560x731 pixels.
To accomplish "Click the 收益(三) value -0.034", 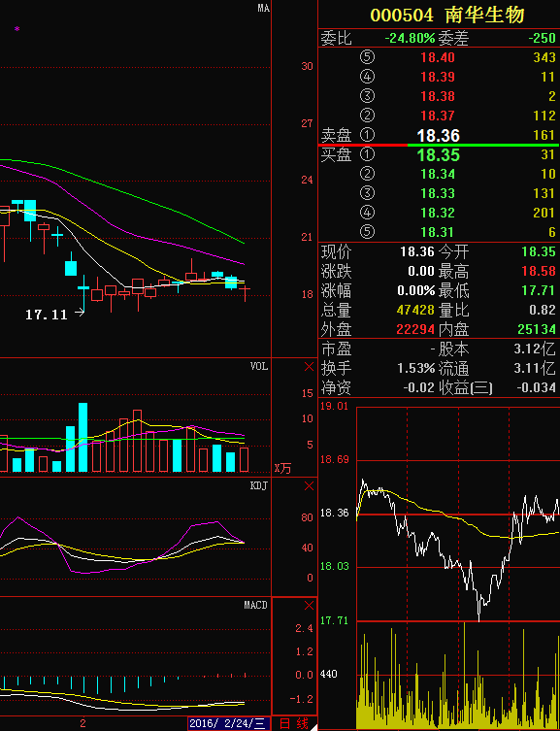I will (537, 387).
